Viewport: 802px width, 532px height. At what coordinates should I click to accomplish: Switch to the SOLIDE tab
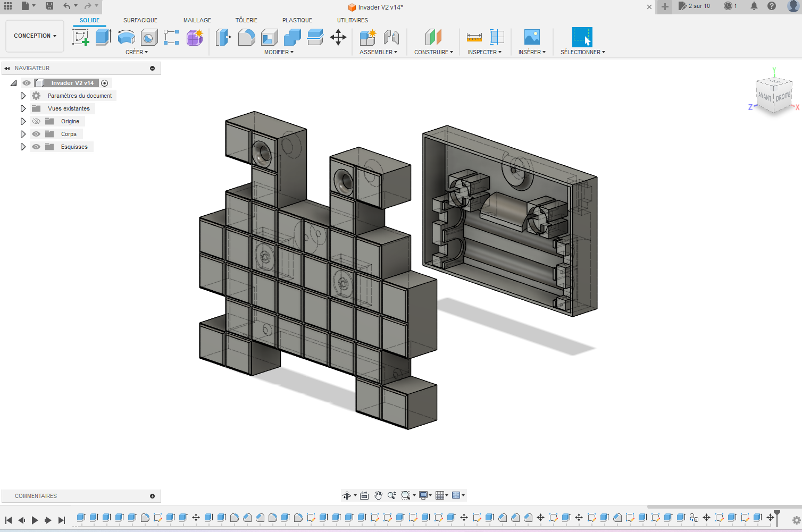(89, 20)
